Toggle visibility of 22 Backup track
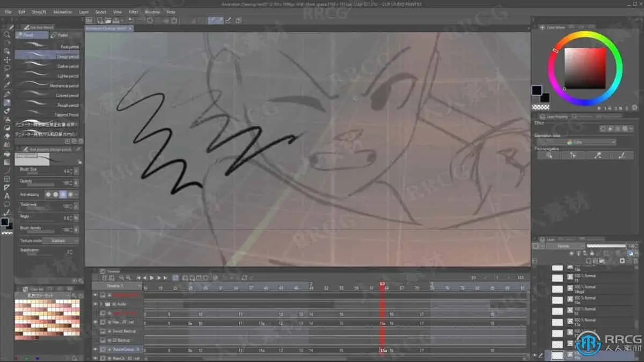This screenshot has width=644, height=362. click(x=96, y=341)
